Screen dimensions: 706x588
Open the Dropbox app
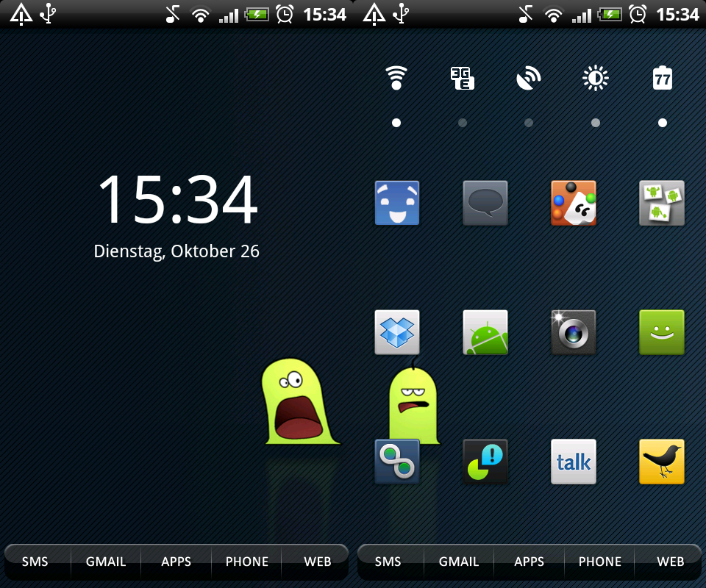coord(397,332)
